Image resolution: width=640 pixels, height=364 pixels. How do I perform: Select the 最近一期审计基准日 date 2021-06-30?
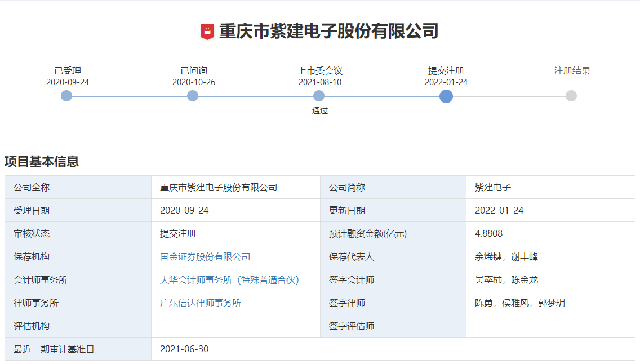[185, 349]
